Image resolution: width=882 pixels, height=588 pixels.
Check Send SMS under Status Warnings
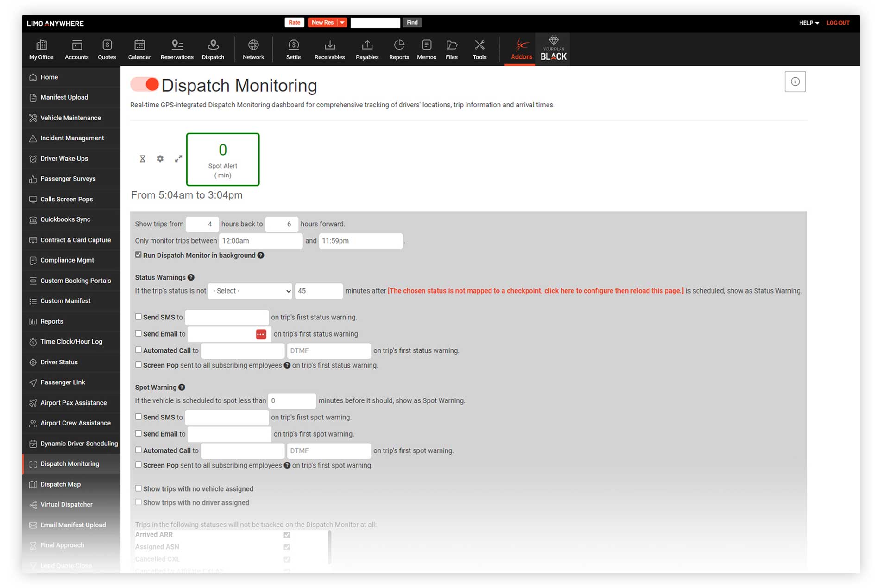coord(138,317)
